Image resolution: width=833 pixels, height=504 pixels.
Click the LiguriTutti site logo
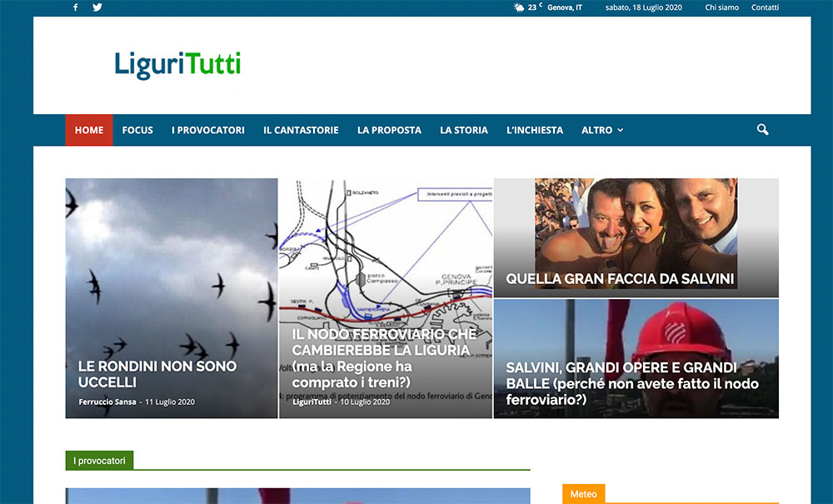tap(177, 65)
